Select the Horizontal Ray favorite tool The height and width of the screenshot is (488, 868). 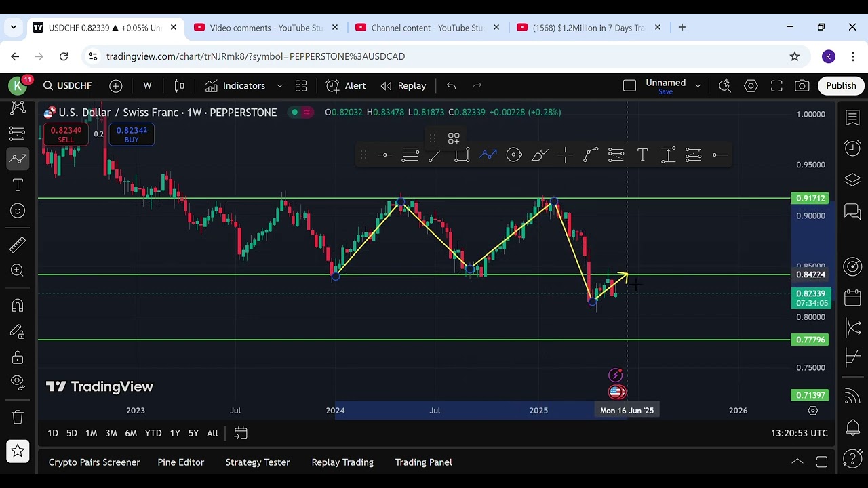[719, 155]
